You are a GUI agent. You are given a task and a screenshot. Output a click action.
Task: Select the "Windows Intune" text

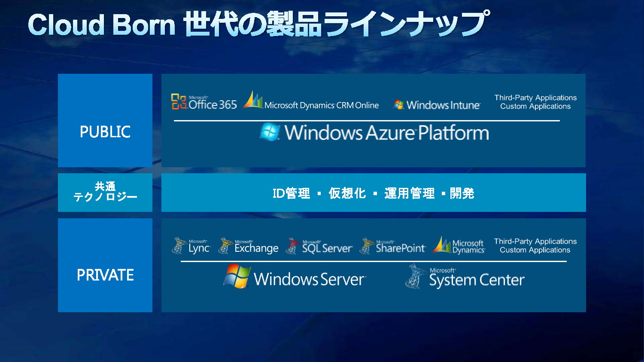point(444,105)
